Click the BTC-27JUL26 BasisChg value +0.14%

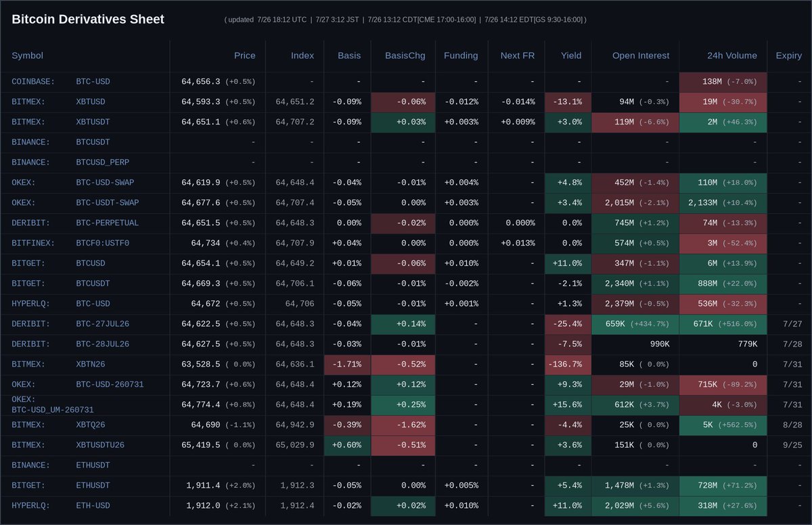point(411,324)
